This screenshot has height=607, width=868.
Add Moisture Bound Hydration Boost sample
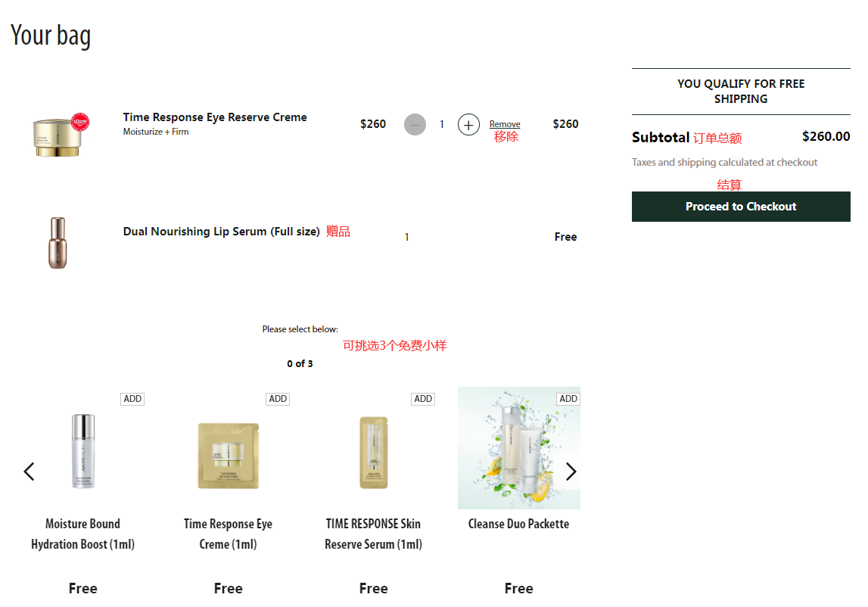pos(132,399)
